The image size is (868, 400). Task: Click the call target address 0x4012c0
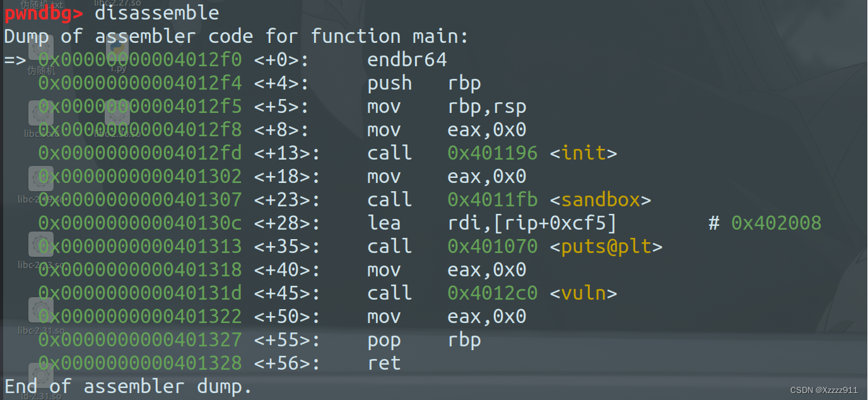click(492, 293)
